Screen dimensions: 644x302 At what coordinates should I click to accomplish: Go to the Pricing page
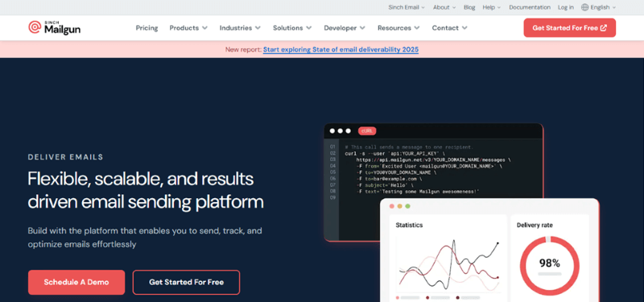147,28
